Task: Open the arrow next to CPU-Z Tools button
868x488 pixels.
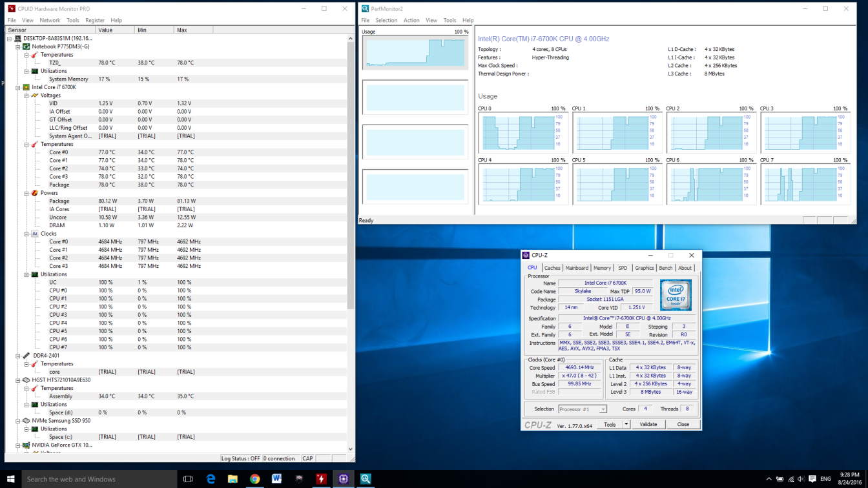Action: tap(626, 424)
